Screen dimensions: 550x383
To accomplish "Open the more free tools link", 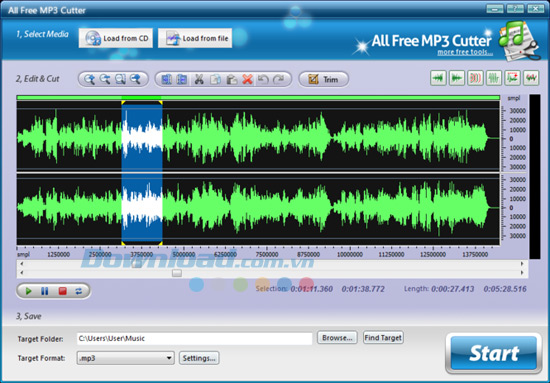I will (x=465, y=52).
